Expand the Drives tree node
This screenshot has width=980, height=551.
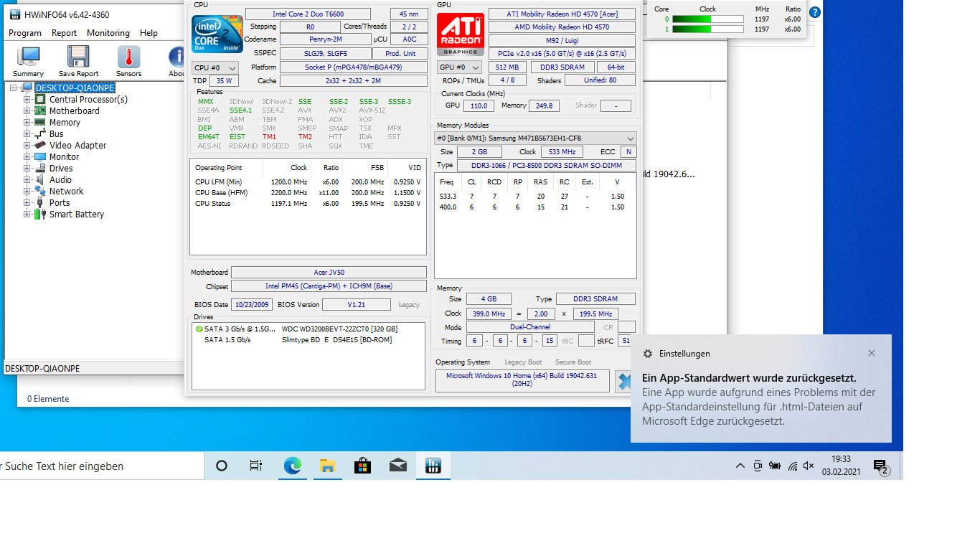coord(27,169)
